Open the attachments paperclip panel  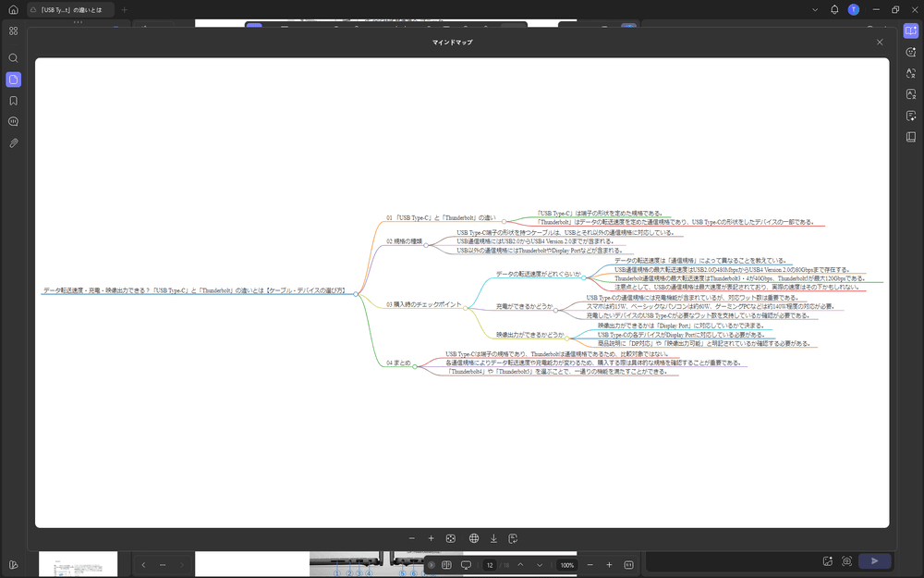tap(13, 143)
